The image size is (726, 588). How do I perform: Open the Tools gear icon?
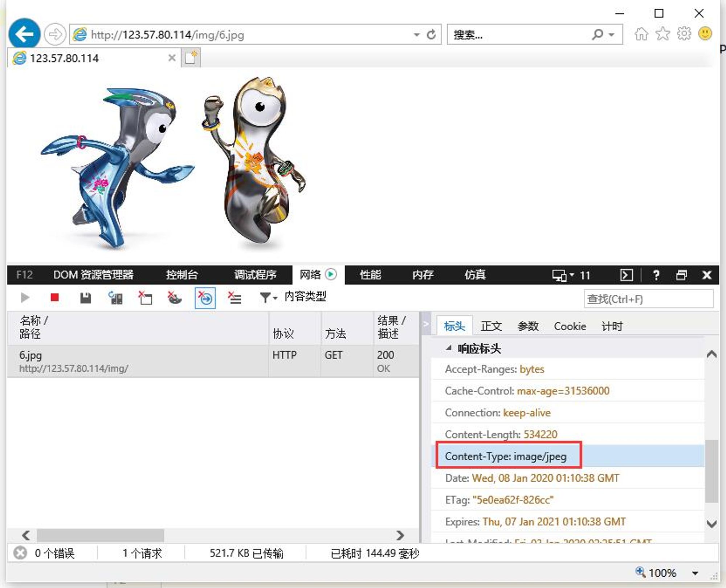point(684,34)
